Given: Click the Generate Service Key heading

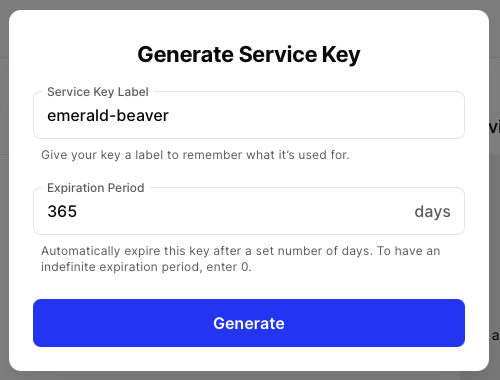Looking at the screenshot, I should click(249, 54).
